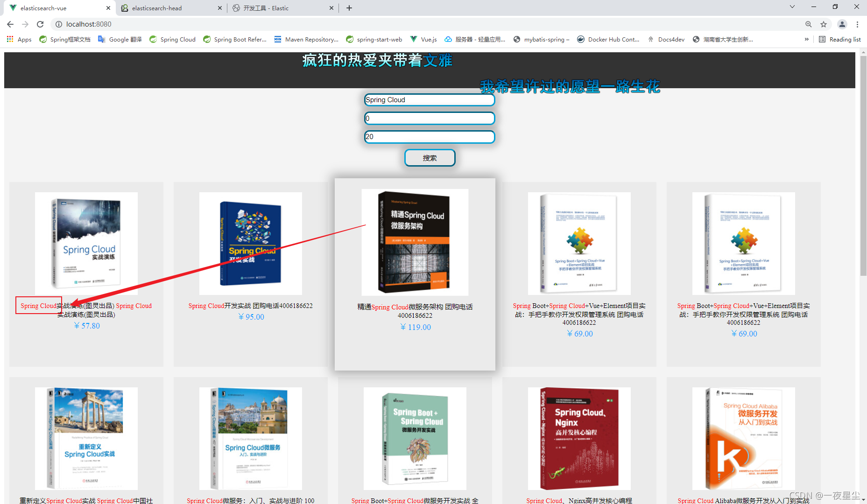Open 湖南省大学生创新 bookmark
The width and height of the screenshot is (867, 504).
pyautogui.click(x=723, y=40)
